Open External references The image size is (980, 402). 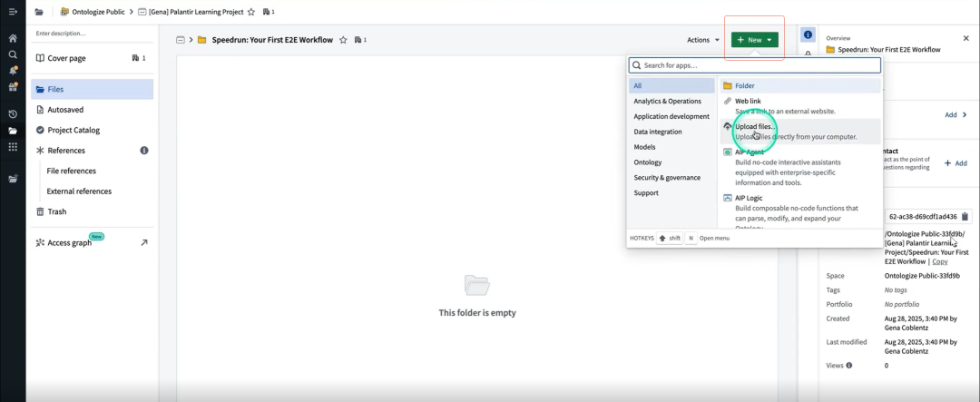(x=79, y=191)
